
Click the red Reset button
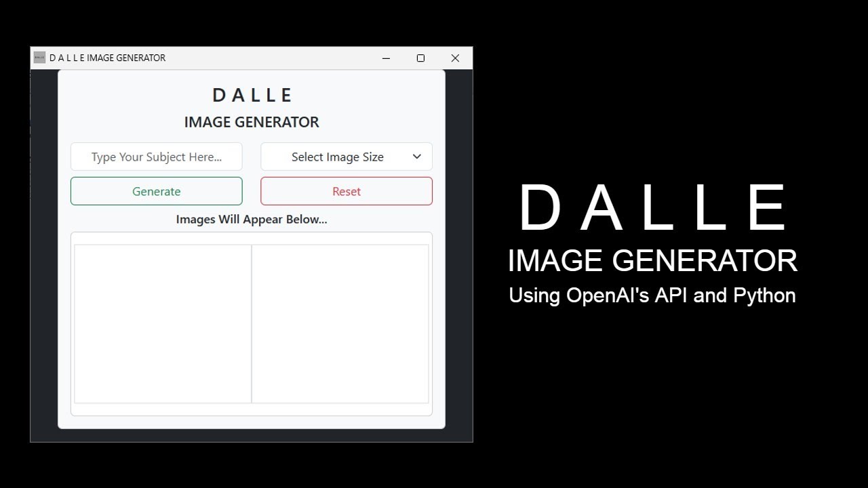point(347,191)
